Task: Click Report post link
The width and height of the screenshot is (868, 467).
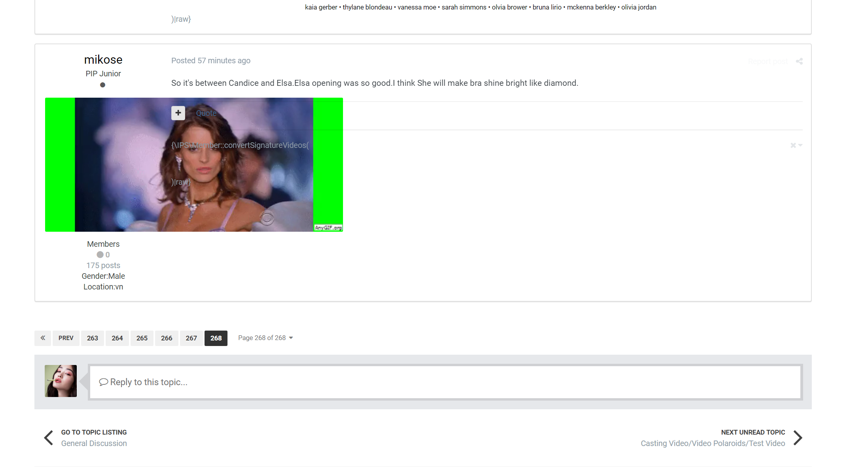Action: point(768,62)
